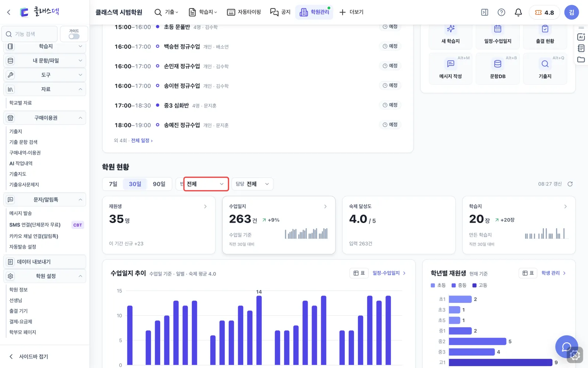Collapse the 구매이용권 sidebar section
The height and width of the screenshot is (368, 588).
45,118
